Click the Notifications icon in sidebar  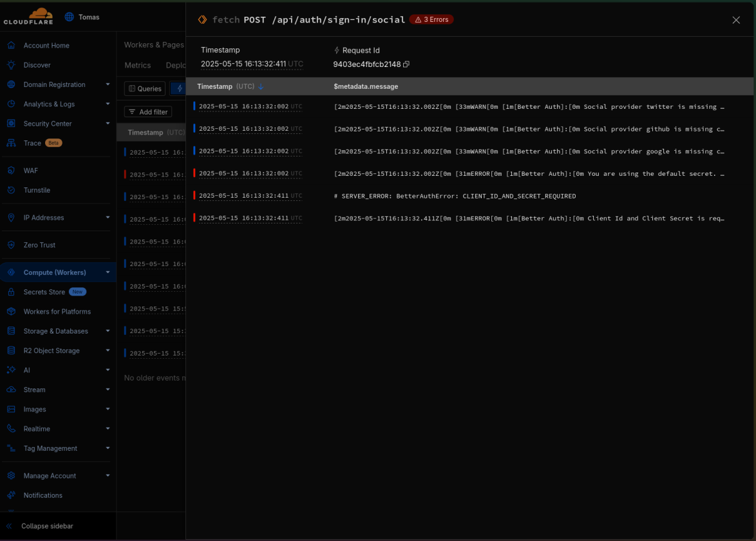click(x=11, y=495)
